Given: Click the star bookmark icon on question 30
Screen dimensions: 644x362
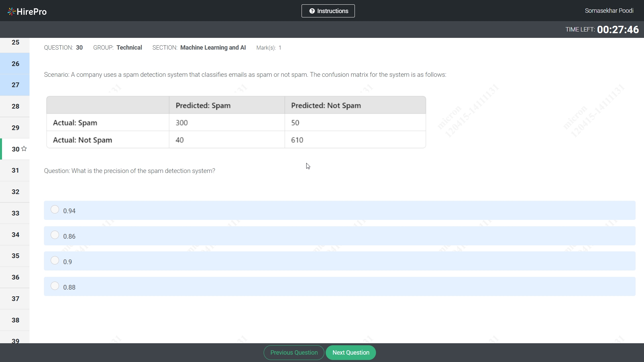Looking at the screenshot, I should pyautogui.click(x=24, y=149).
